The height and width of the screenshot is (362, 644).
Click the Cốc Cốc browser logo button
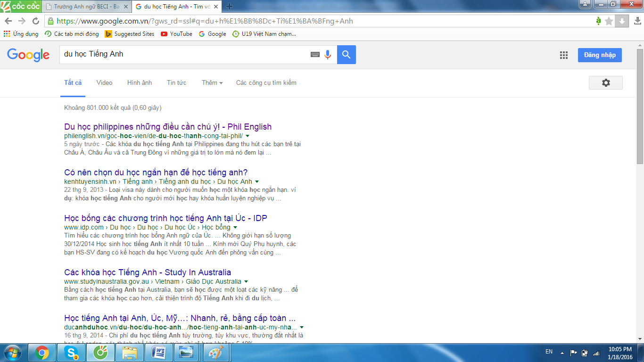pyautogui.click(x=21, y=6)
